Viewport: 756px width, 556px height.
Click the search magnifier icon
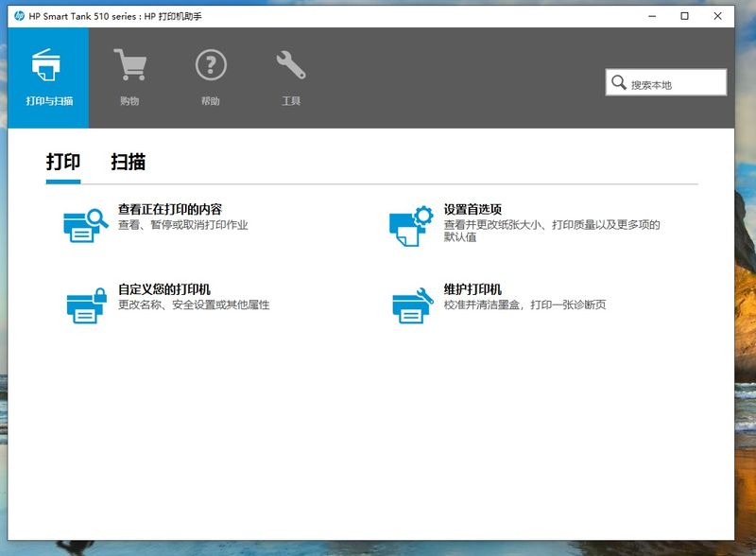coord(619,82)
